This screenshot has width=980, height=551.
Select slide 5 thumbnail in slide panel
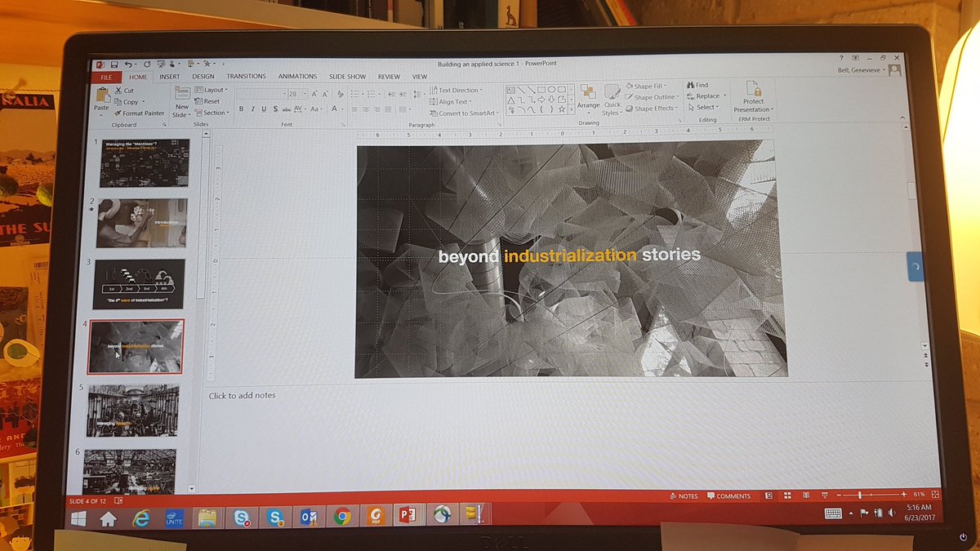[x=133, y=410]
